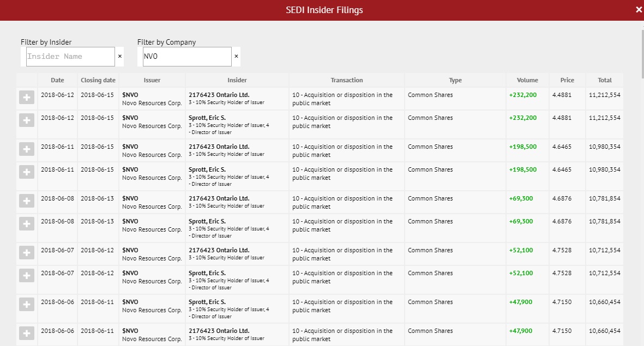The width and height of the screenshot is (644, 346).
Task: Click the Filter by Insider label
Action: point(46,42)
